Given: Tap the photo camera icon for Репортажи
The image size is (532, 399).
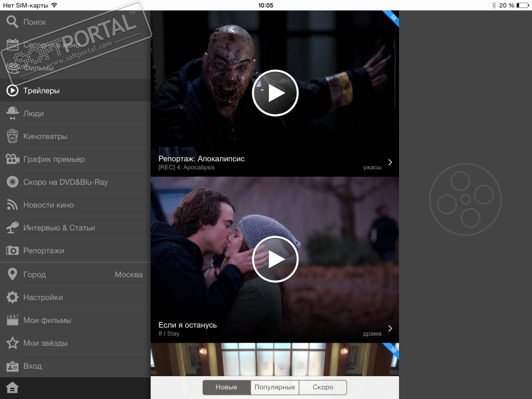Looking at the screenshot, I should click(13, 251).
